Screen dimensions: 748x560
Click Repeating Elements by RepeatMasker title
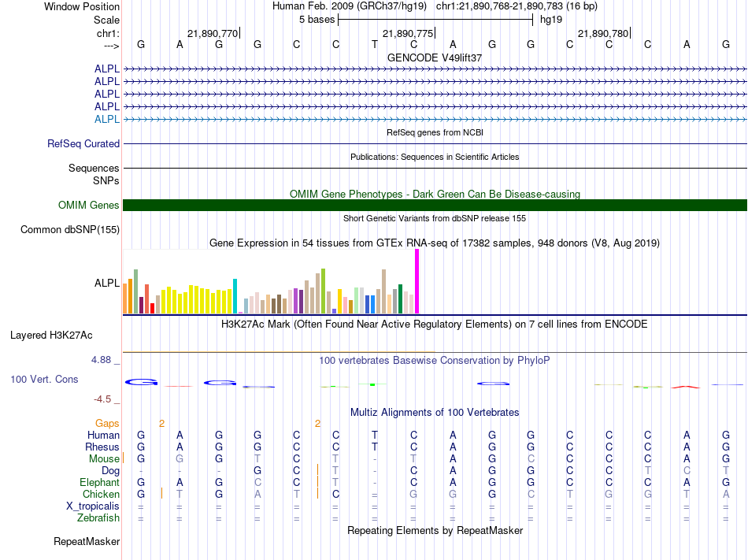pos(435,531)
